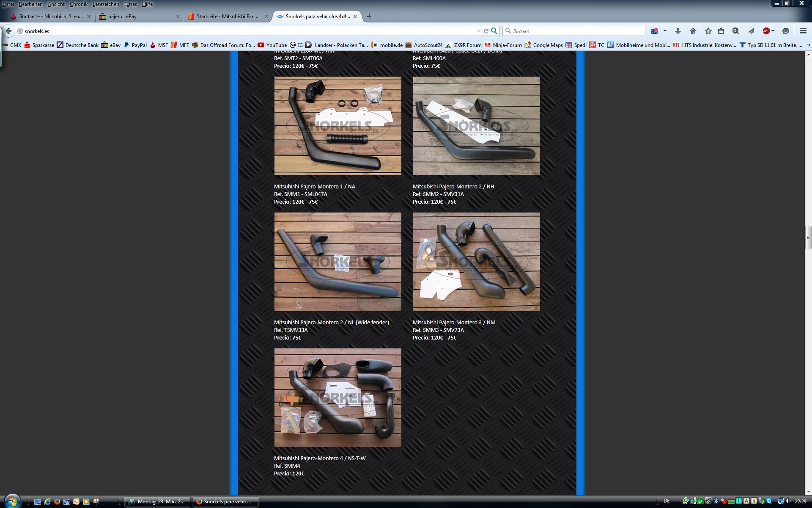The image size is (812, 508).
Task: Open the bookmarks list icon
Action: click(x=721, y=31)
